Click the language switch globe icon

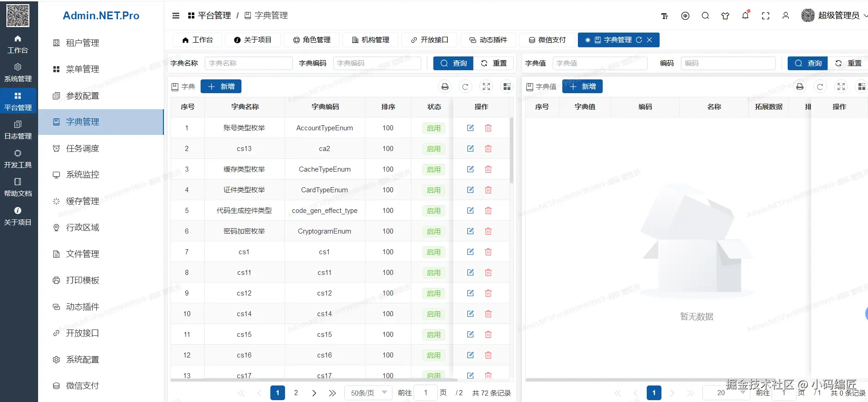coord(685,16)
